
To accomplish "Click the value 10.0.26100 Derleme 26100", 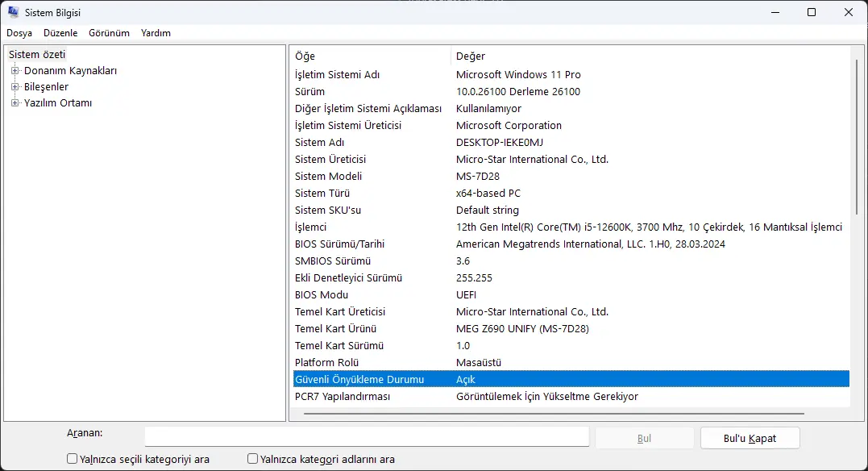I will (518, 91).
